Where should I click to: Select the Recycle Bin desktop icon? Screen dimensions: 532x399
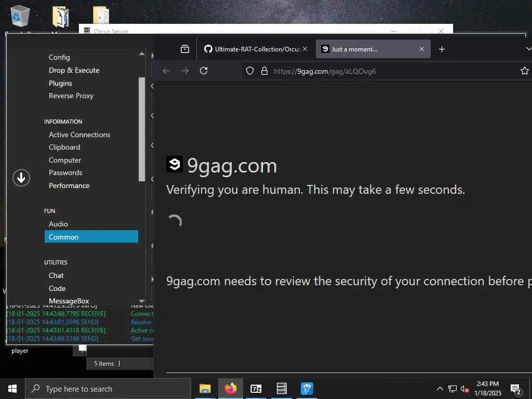click(20, 16)
